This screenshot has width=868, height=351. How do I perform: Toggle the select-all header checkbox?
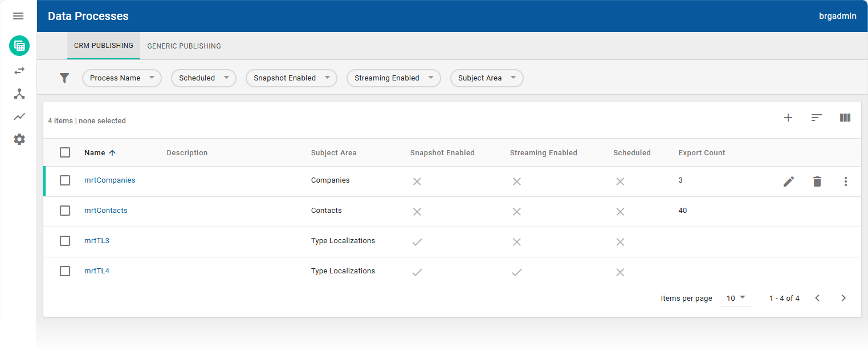pos(65,152)
